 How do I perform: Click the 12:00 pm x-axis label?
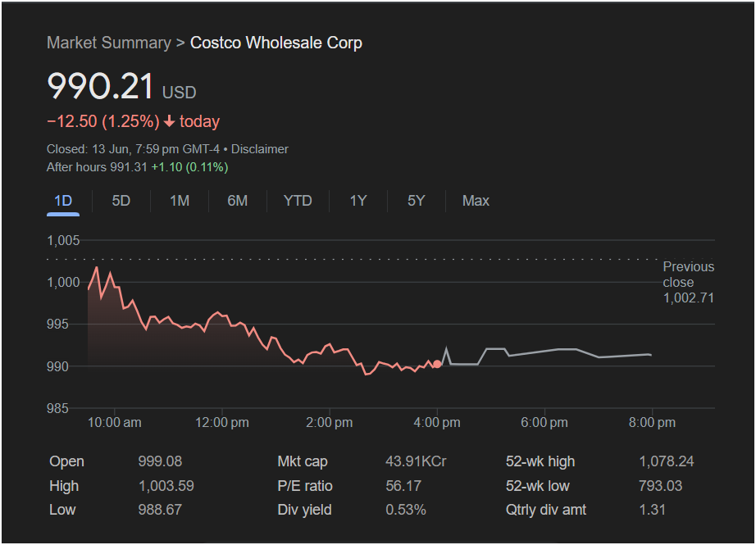(221, 423)
